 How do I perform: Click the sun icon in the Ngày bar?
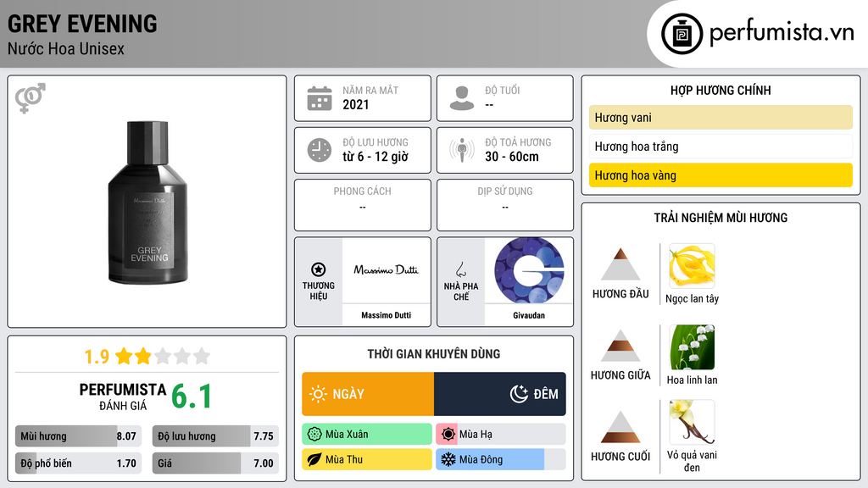click(x=319, y=394)
